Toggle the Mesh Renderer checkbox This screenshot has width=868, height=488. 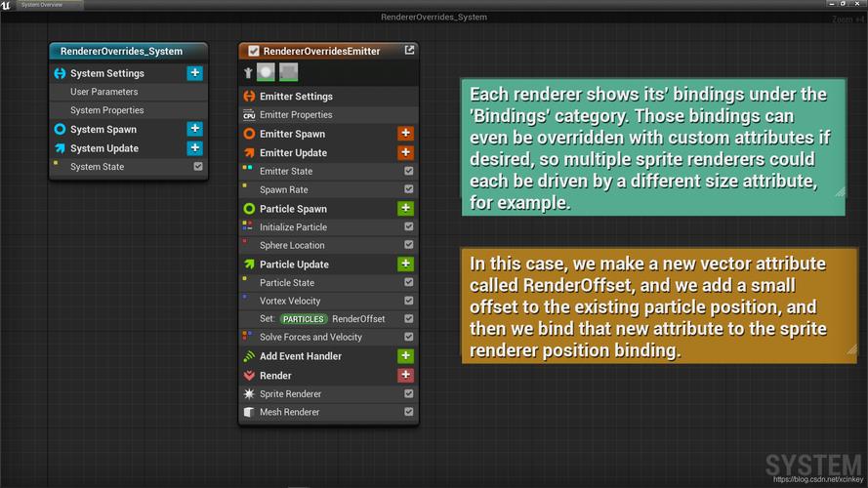[408, 412]
